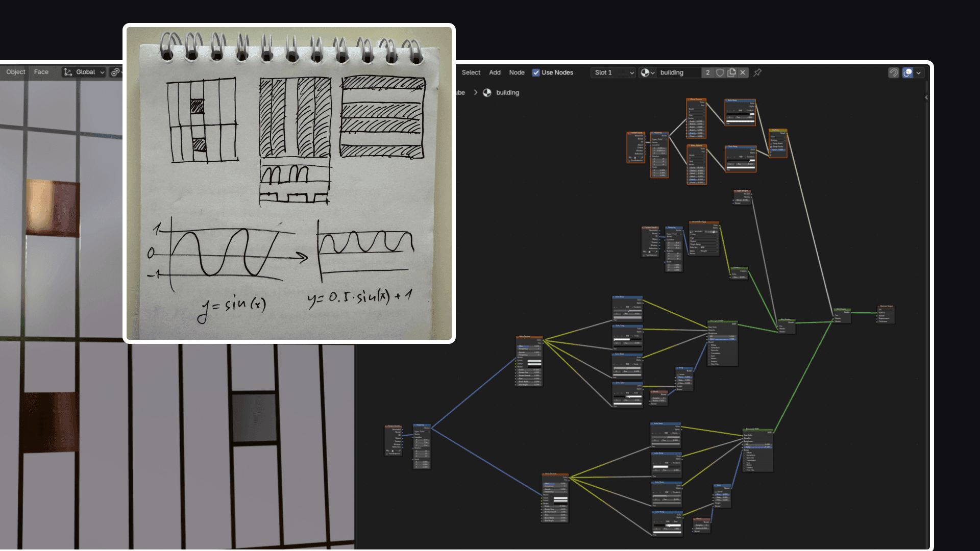Click the new material duplicate icon

(731, 72)
